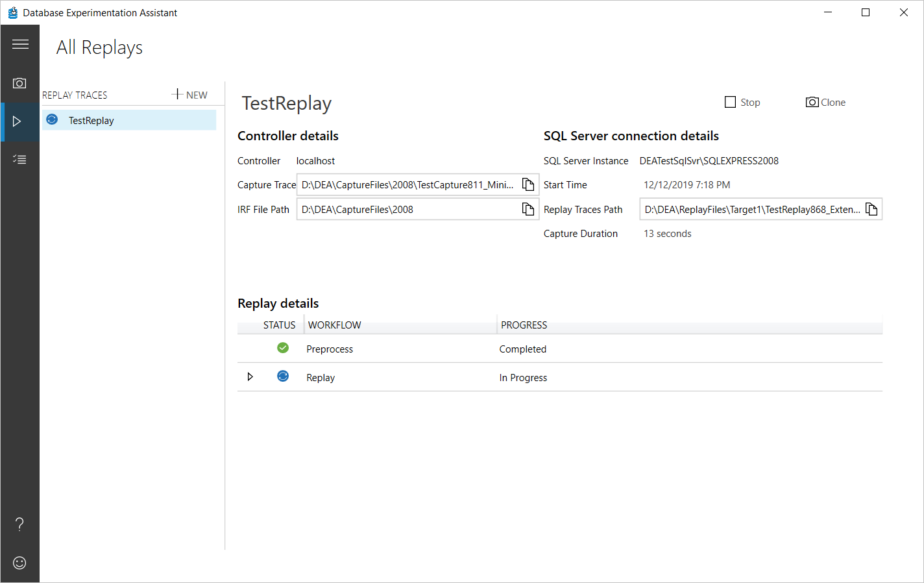Open the hamburger navigation menu
The image size is (924, 583).
20,44
